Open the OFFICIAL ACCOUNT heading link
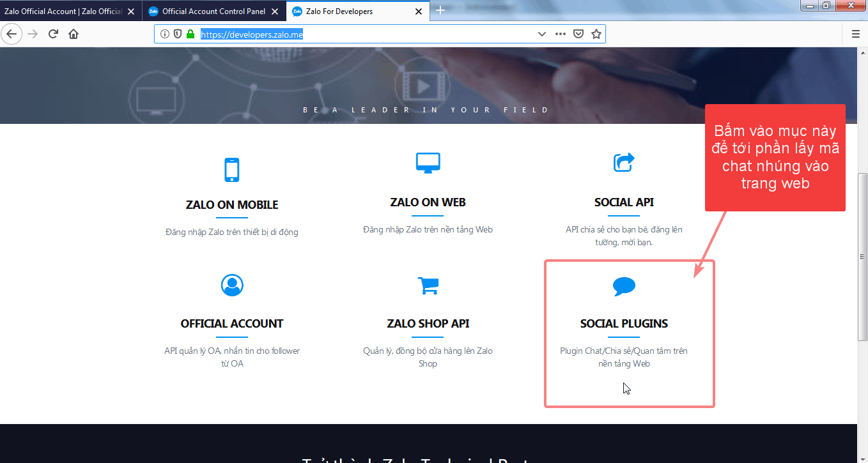 [x=232, y=324]
